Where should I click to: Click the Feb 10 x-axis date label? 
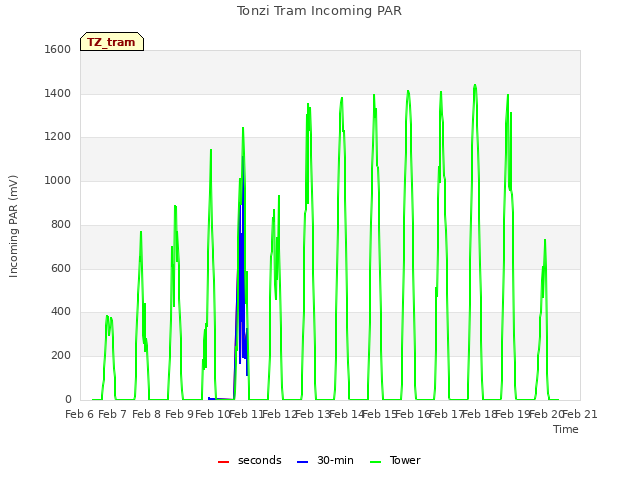(213, 414)
